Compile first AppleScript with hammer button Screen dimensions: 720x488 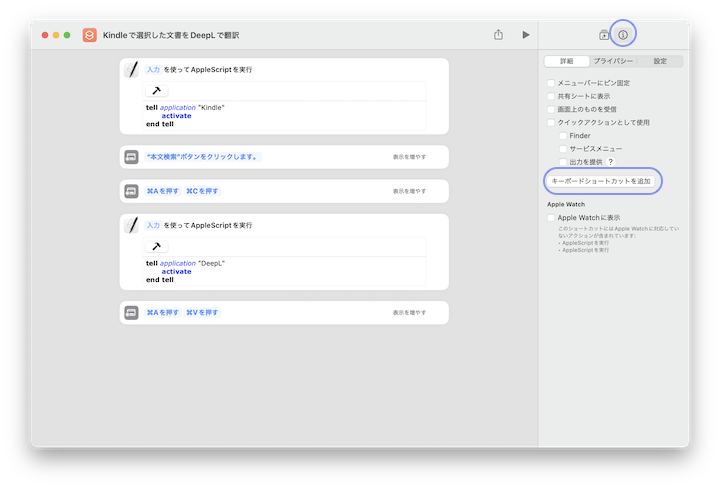pyautogui.click(x=157, y=91)
